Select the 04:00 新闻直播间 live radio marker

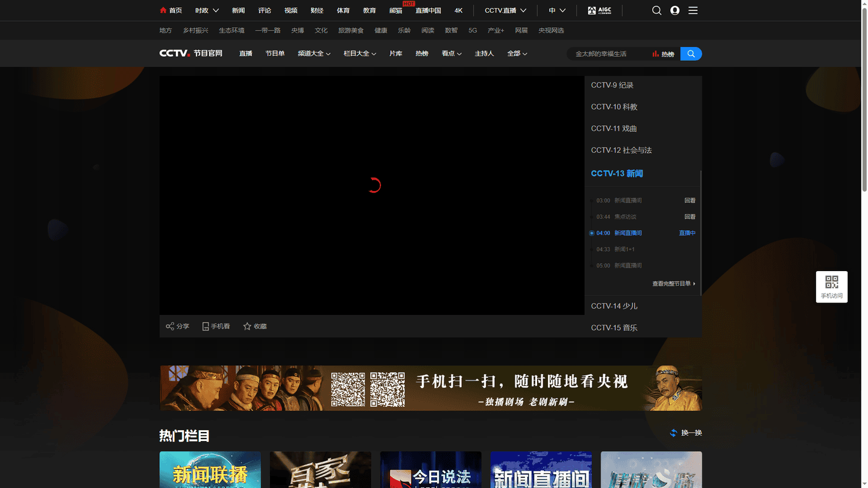(591, 233)
